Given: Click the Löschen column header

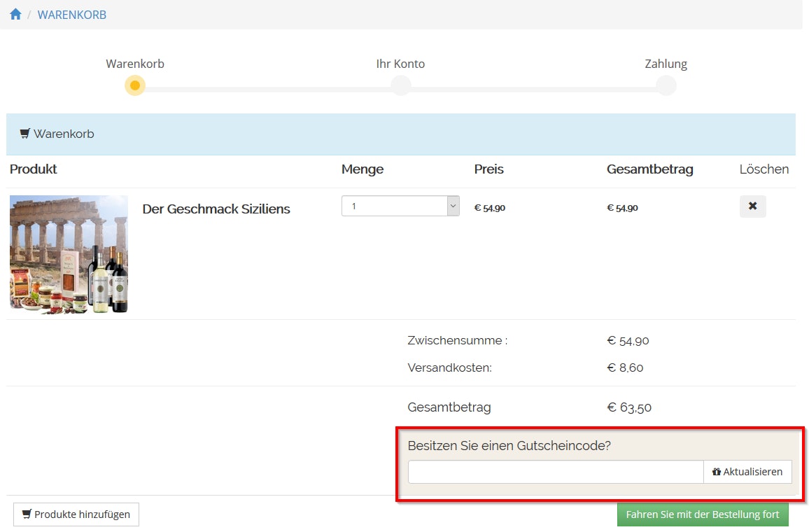Looking at the screenshot, I should click(764, 169).
